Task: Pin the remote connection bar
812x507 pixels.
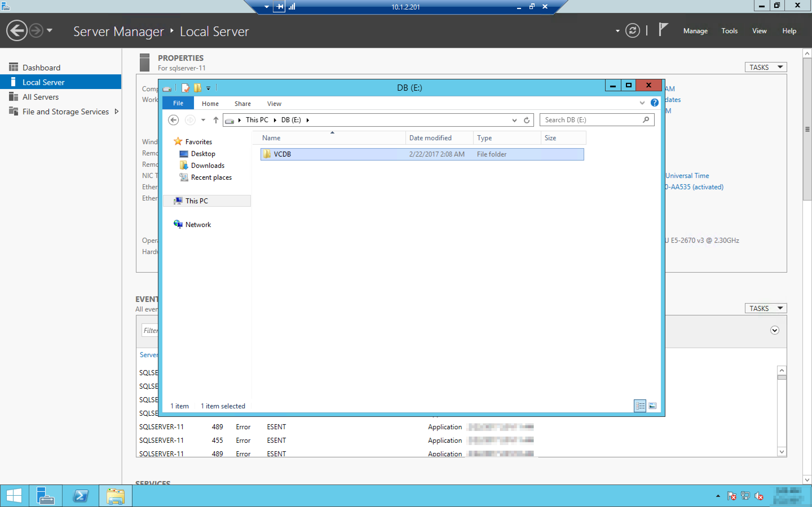Action: point(279,6)
